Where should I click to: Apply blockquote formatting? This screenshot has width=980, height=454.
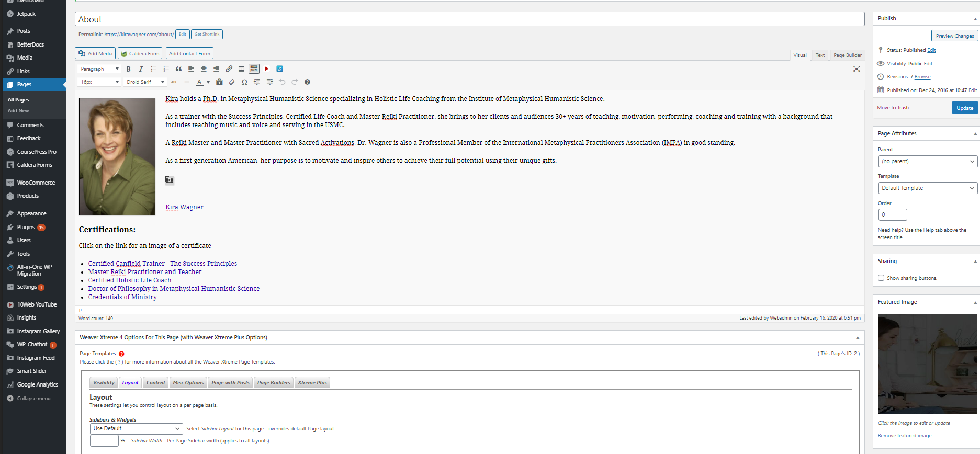coord(178,69)
